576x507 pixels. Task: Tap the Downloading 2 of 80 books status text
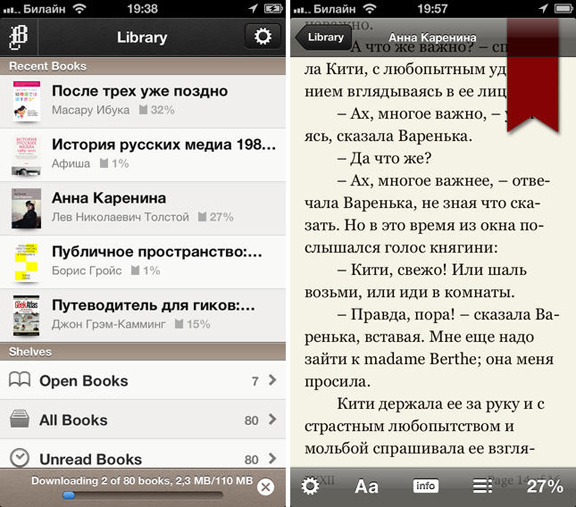pos(142,481)
